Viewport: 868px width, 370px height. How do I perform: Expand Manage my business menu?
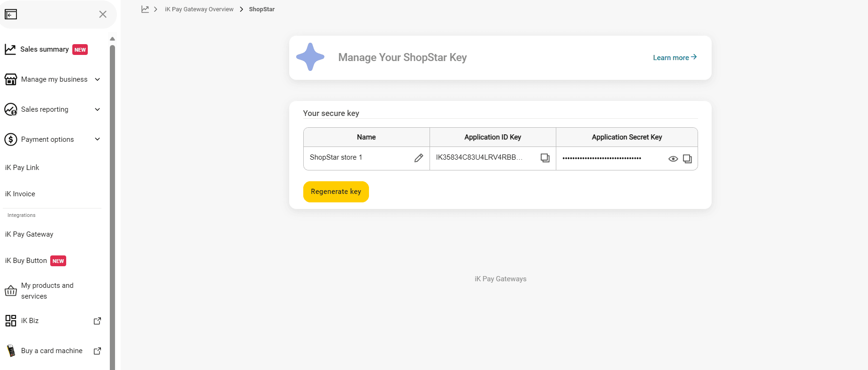97,79
